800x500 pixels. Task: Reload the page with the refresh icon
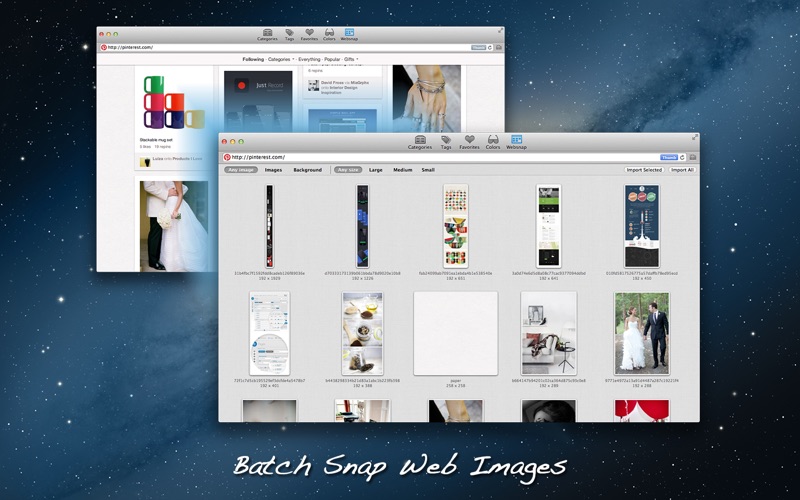click(x=682, y=157)
